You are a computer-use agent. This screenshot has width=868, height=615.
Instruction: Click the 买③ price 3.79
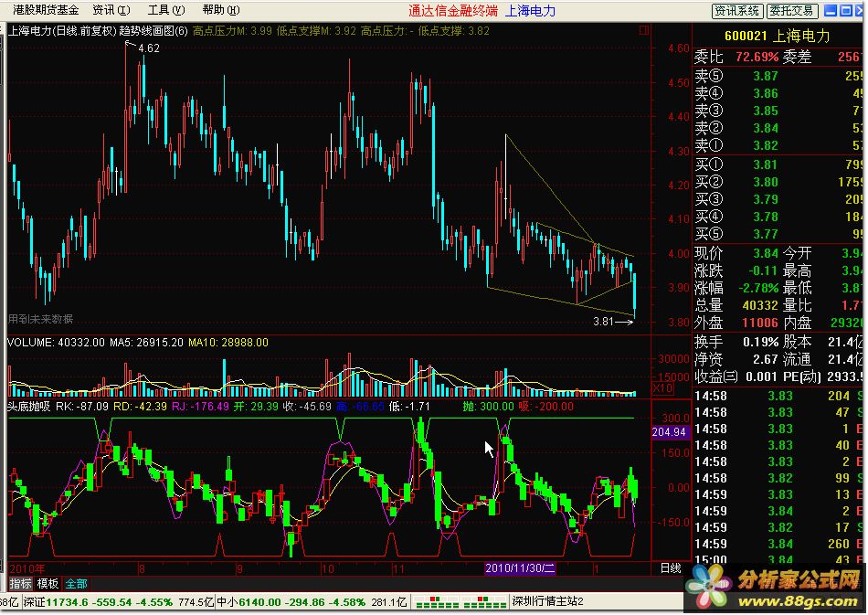pyautogui.click(x=766, y=199)
